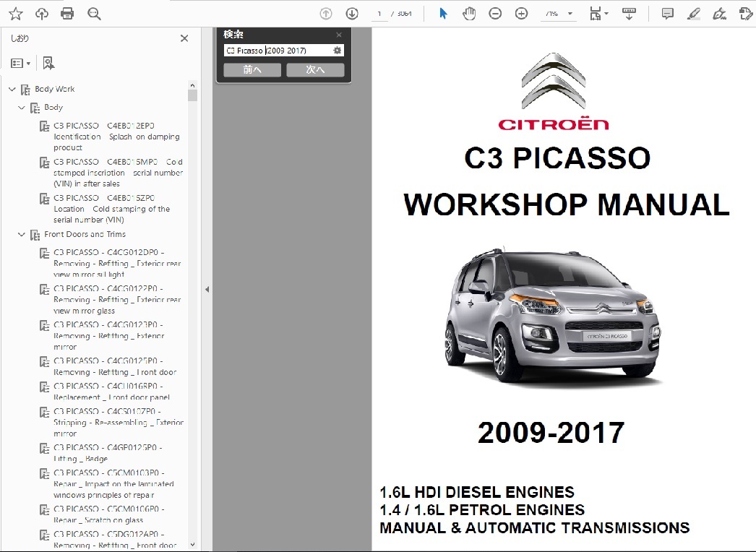Go to the previous page
The width and height of the screenshot is (756, 552).
coord(326,14)
